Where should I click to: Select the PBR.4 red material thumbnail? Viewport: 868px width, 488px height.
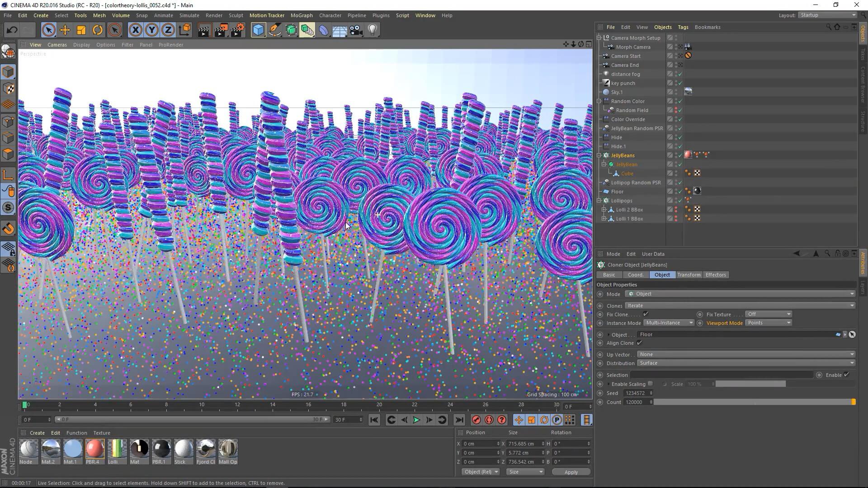click(94, 449)
